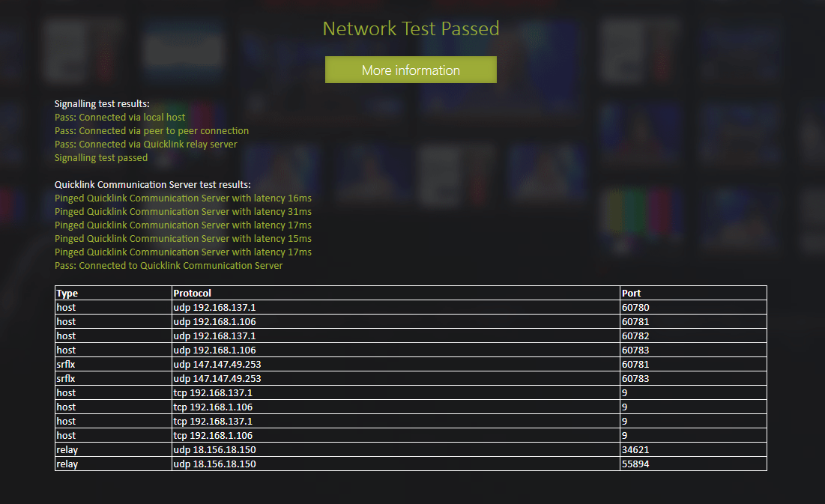The height and width of the screenshot is (504, 825).
Task: Click host type cell in port 60782 row
Action: coord(113,336)
